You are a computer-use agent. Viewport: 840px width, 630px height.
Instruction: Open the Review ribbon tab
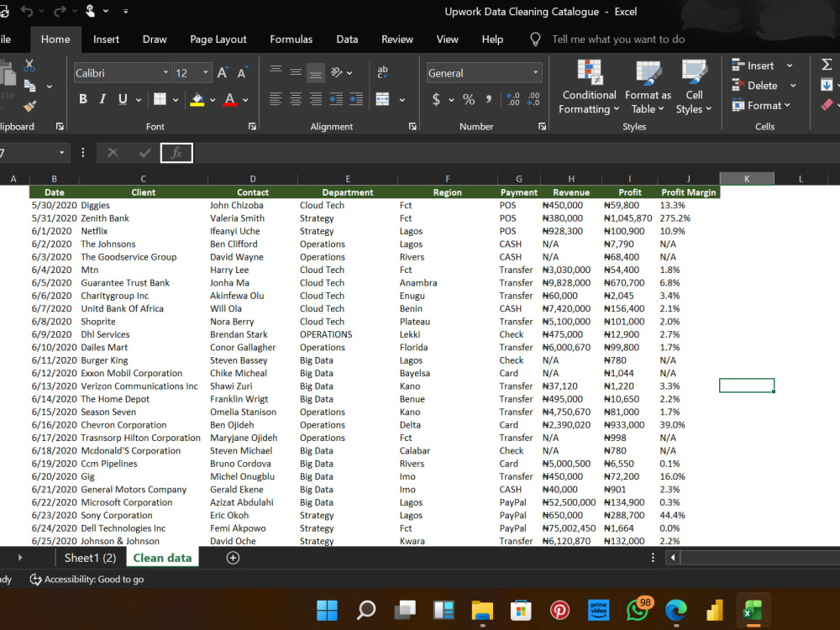397,39
